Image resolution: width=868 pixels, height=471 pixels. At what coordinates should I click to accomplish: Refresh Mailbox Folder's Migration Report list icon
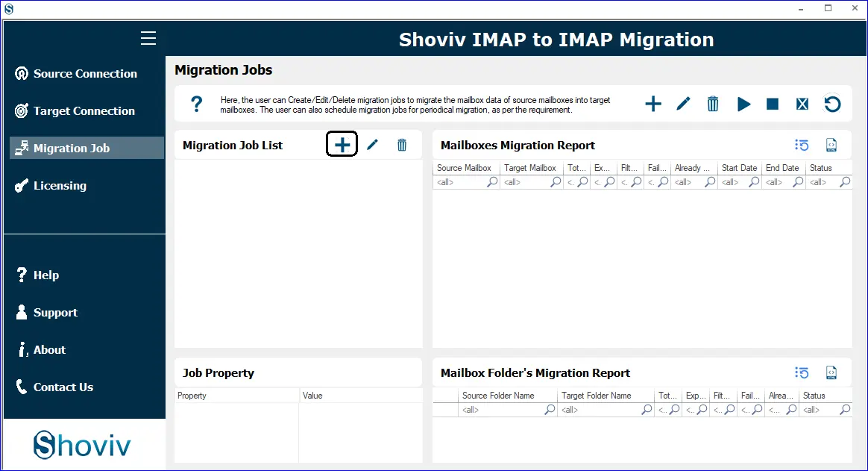coord(802,372)
